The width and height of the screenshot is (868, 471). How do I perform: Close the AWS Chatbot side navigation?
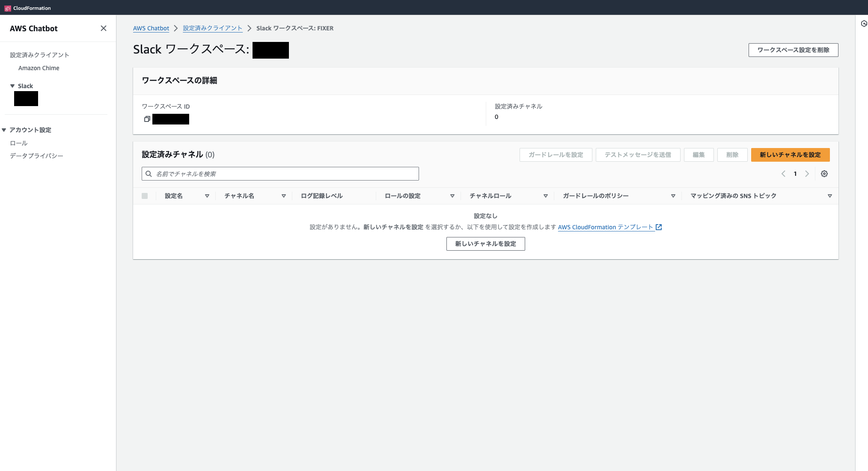104,28
